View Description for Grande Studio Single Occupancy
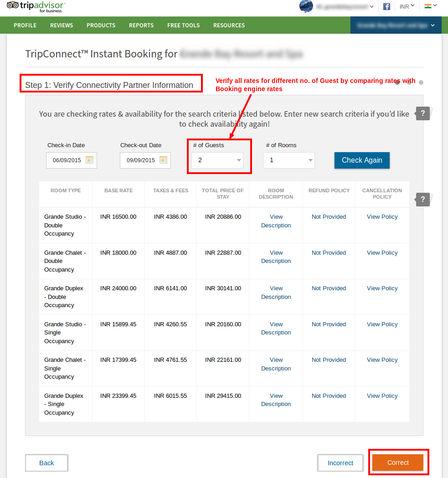This screenshot has width=448, height=478. coord(276,329)
